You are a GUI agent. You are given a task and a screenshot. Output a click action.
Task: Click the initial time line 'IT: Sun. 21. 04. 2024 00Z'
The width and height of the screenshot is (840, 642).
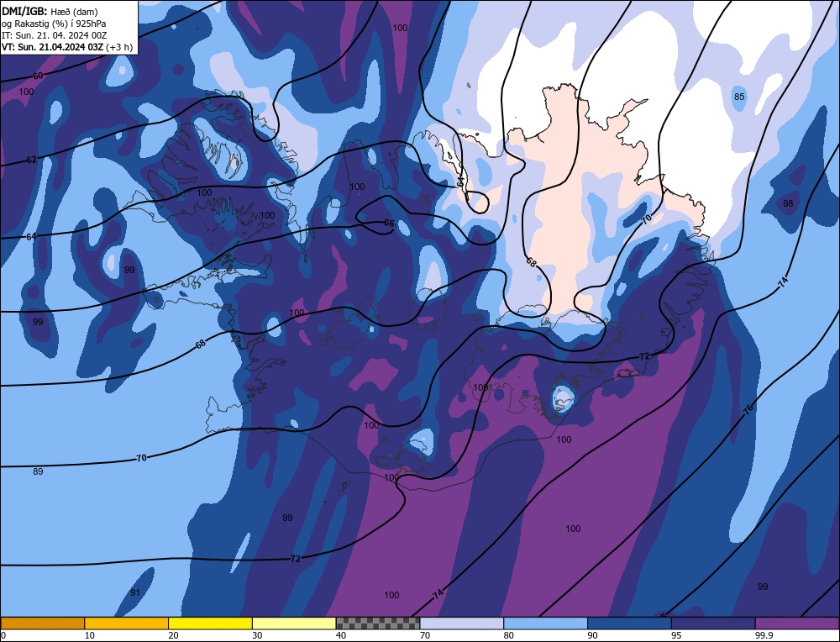pyautogui.click(x=54, y=35)
